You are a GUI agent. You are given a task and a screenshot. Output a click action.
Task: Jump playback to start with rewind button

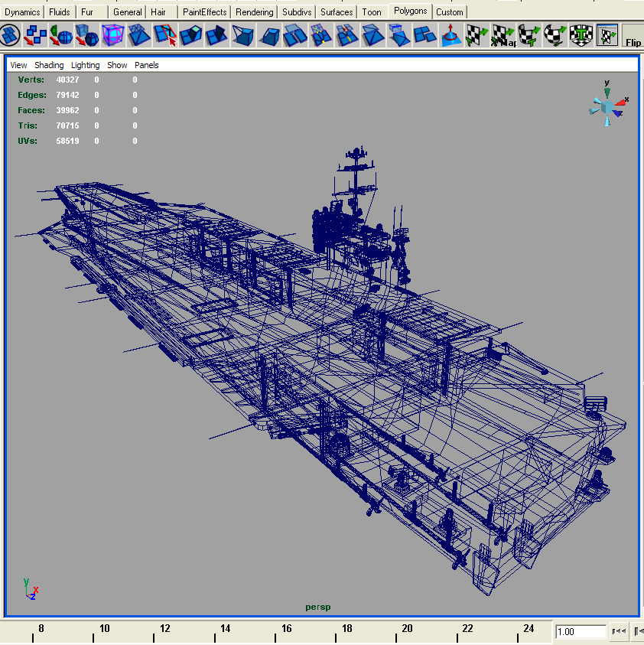[x=620, y=632]
